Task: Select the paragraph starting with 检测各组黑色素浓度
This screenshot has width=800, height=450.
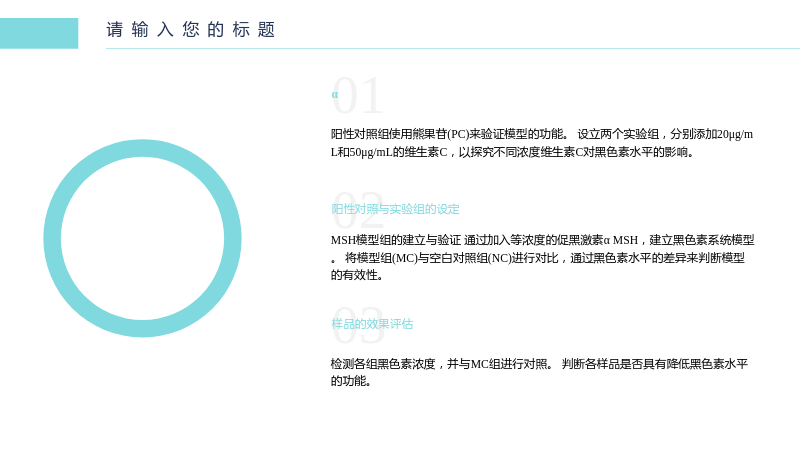Action: 539,372
